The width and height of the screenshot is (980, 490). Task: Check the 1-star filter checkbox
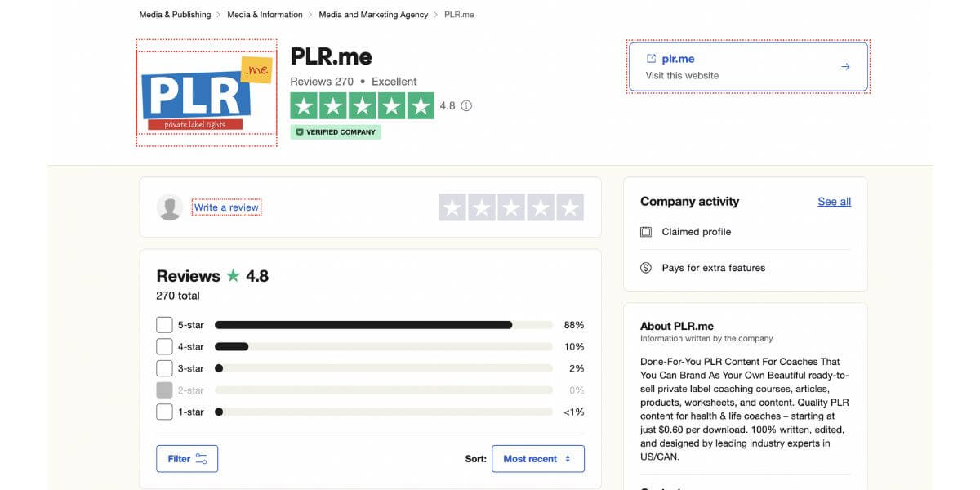tap(164, 411)
